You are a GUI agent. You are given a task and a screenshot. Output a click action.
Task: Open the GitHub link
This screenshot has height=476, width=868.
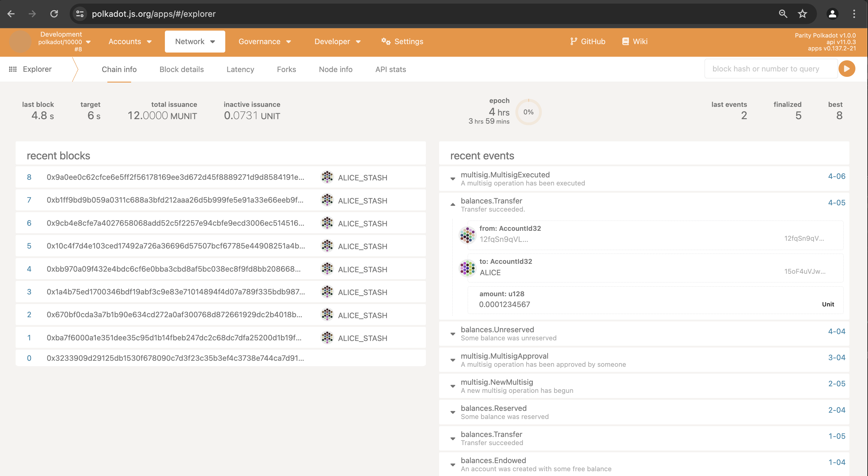point(588,41)
